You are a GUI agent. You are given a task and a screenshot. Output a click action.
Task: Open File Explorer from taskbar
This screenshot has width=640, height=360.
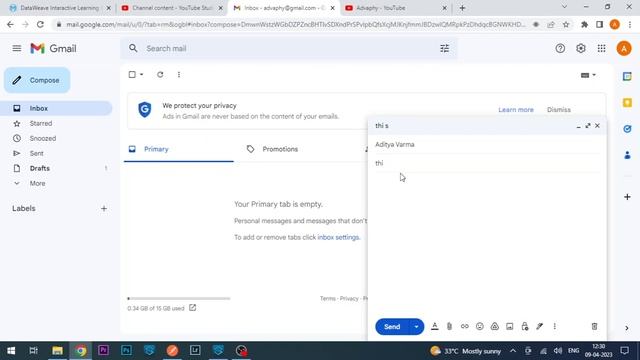(57, 351)
